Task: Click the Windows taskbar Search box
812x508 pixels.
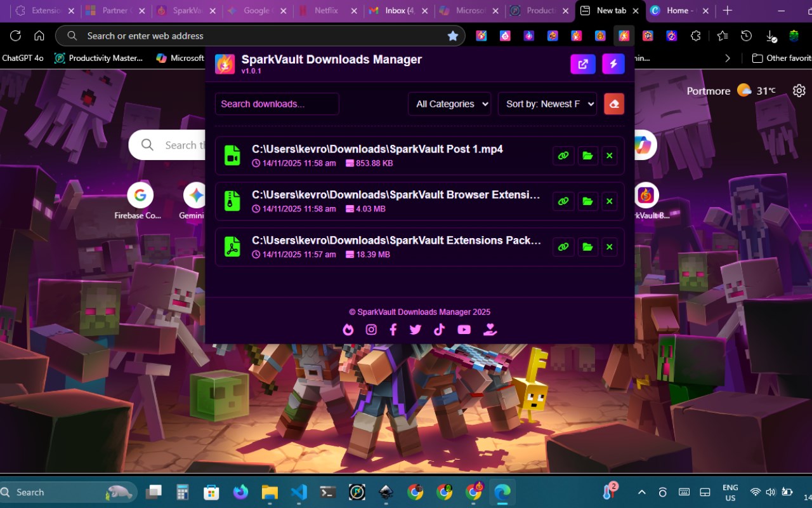Action: (x=68, y=492)
